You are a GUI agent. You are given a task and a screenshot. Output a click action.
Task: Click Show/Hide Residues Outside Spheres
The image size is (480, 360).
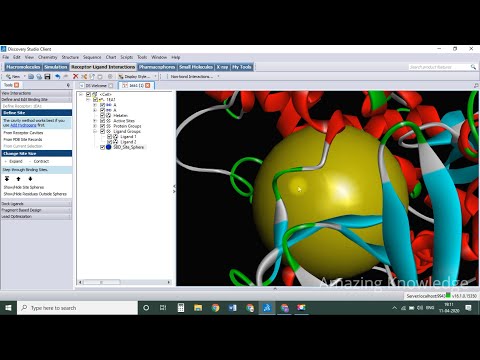click(x=35, y=194)
